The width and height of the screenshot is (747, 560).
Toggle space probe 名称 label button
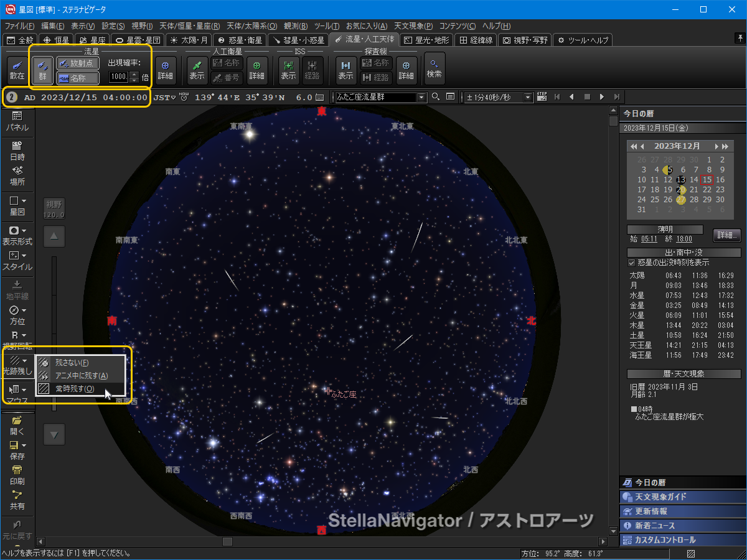pos(375,63)
